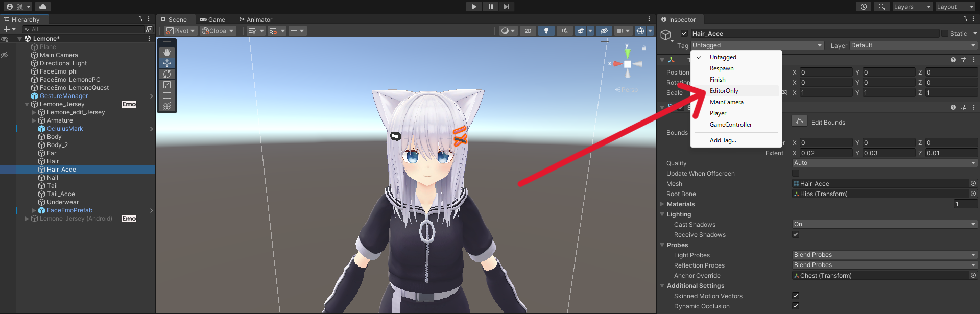Toggle scene lighting lightbulb icon
This screenshot has width=980, height=314.
546,31
